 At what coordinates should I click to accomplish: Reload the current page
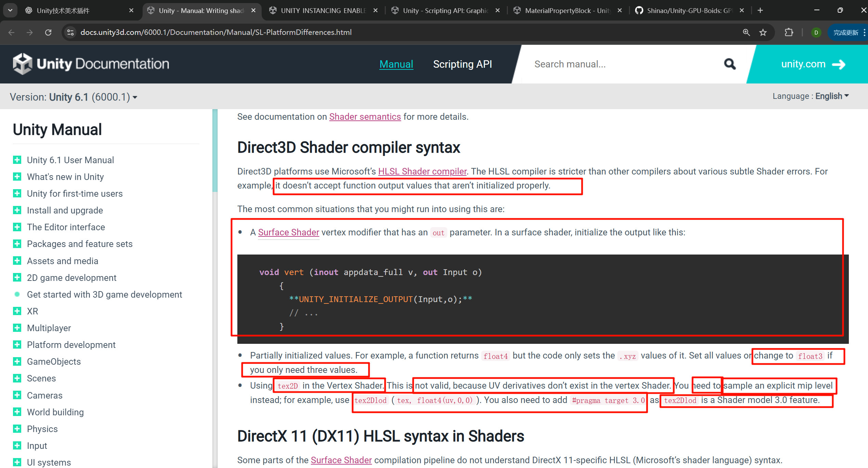pos(48,32)
